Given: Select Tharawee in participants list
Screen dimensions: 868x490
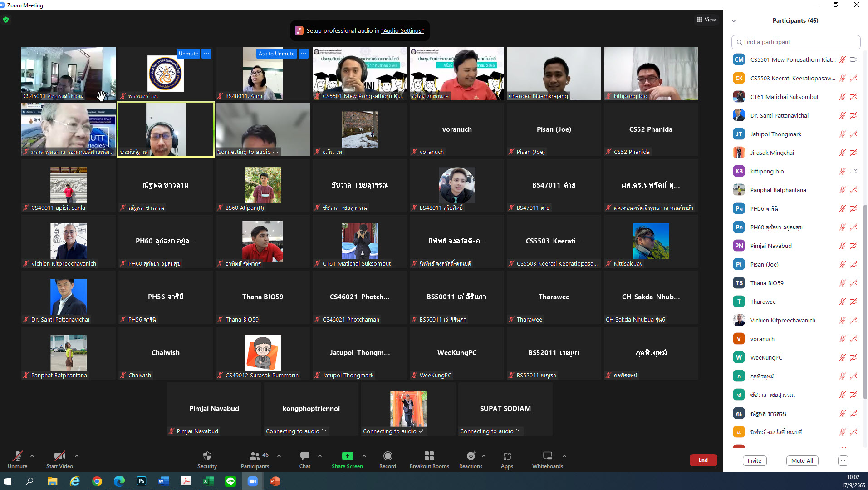Looking at the screenshot, I should [795, 302].
